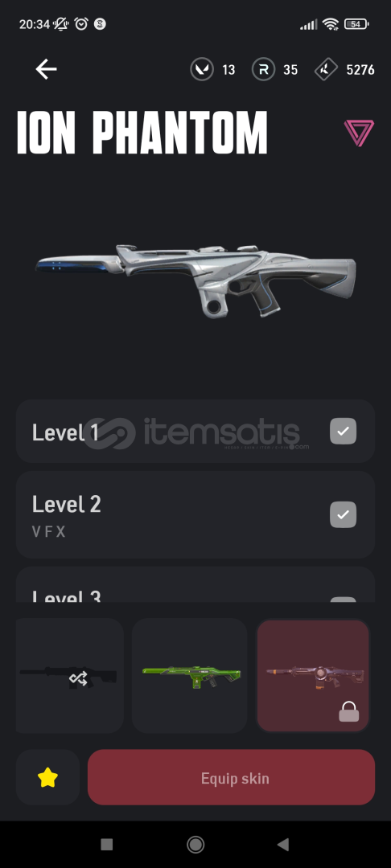Viewport: 391px width, 868px height.
Task: Tap the Equip skin button
Action: tap(231, 777)
